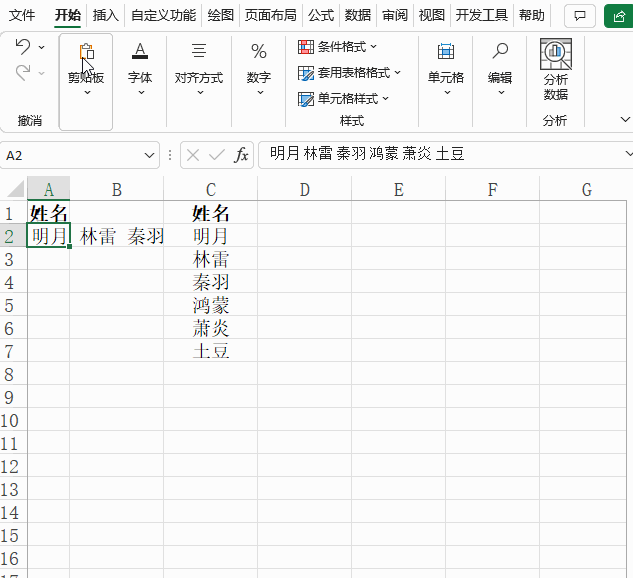
Task: Expand the Clipboard (剪贴板) chevron
Action: [x=87, y=93]
